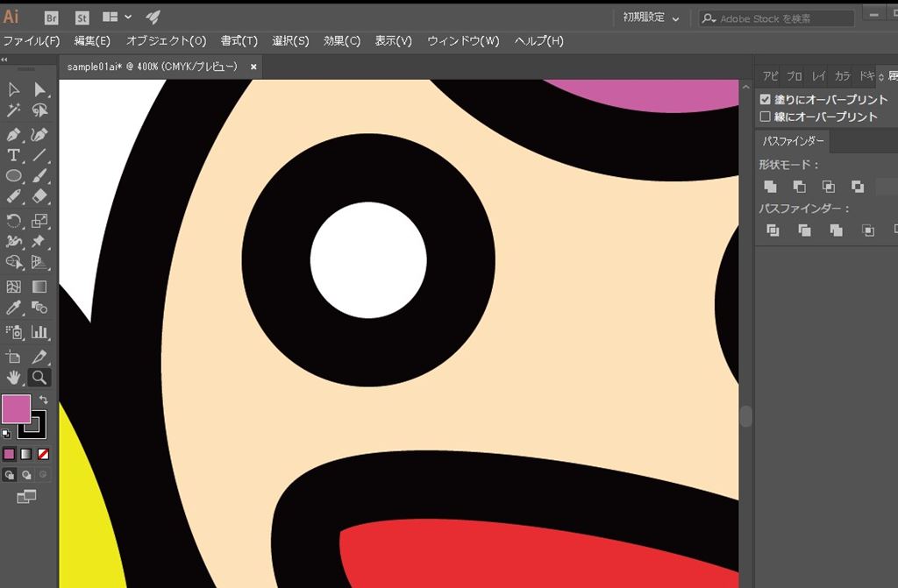Screen dimensions: 898x588
Task: Click the first Shape Mode unite icon
Action: [x=770, y=187]
